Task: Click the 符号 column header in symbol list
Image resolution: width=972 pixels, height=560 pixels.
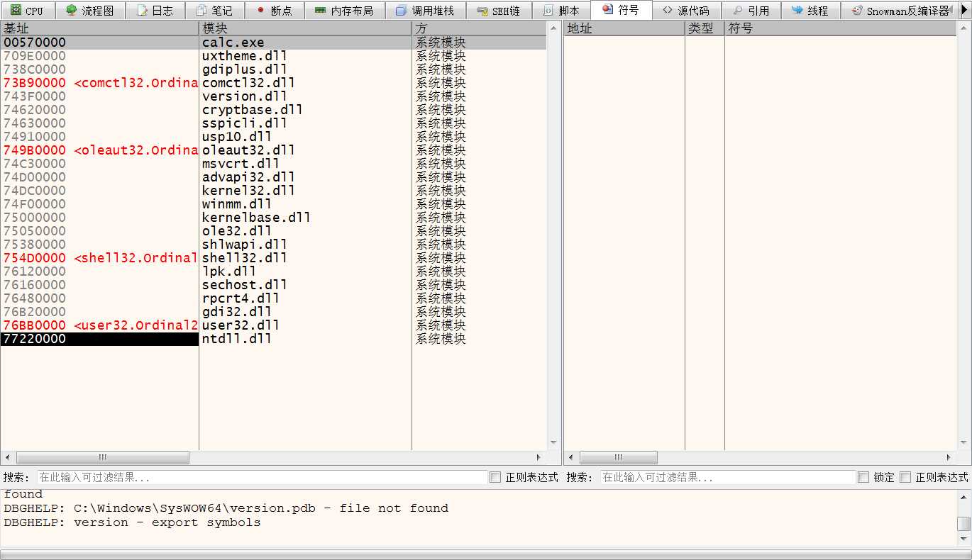Action: (841, 28)
